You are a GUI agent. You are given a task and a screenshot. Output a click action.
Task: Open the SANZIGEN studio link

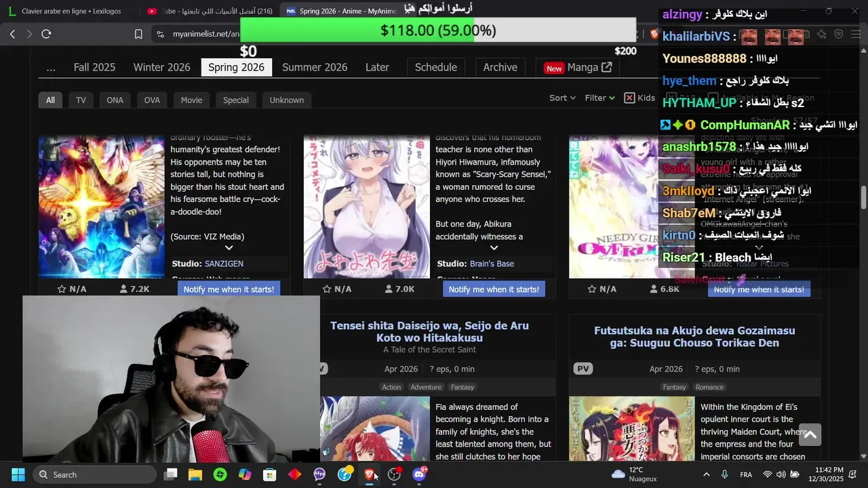tap(224, 264)
